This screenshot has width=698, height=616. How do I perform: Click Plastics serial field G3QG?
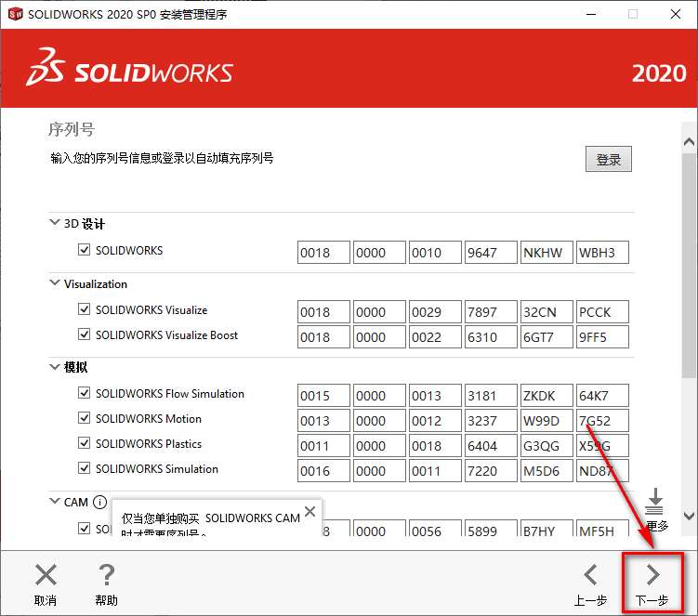[x=547, y=446]
